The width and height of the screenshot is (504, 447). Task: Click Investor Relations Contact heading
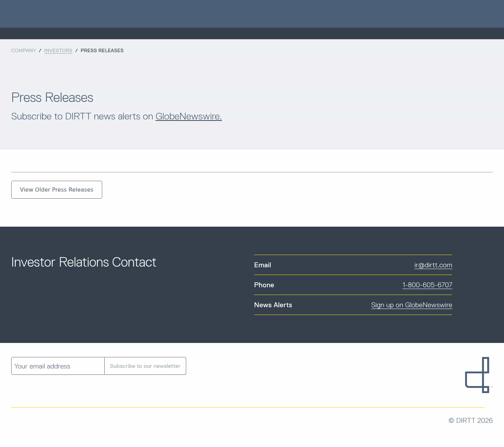(x=84, y=262)
